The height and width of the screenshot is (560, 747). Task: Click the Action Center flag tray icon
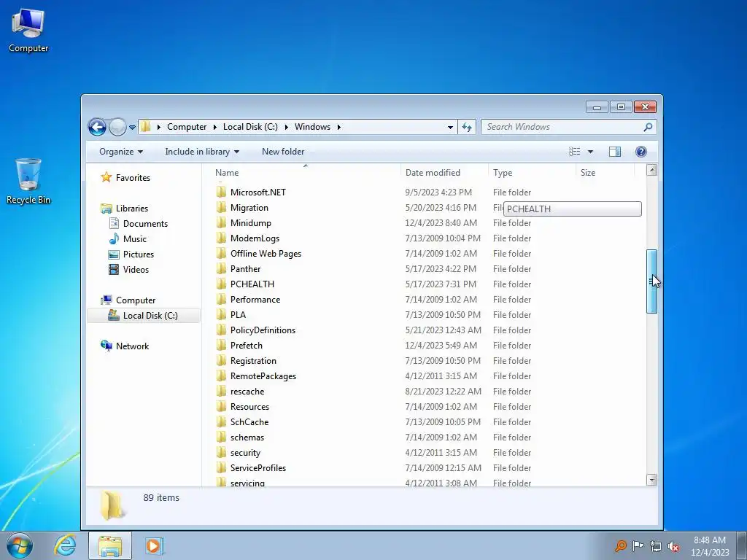tap(638, 545)
